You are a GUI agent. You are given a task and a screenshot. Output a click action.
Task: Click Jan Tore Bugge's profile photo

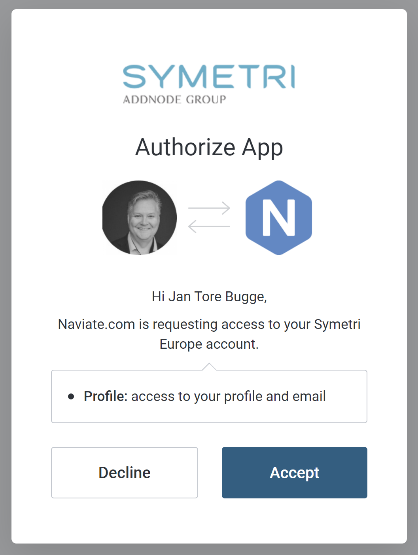coord(139,218)
